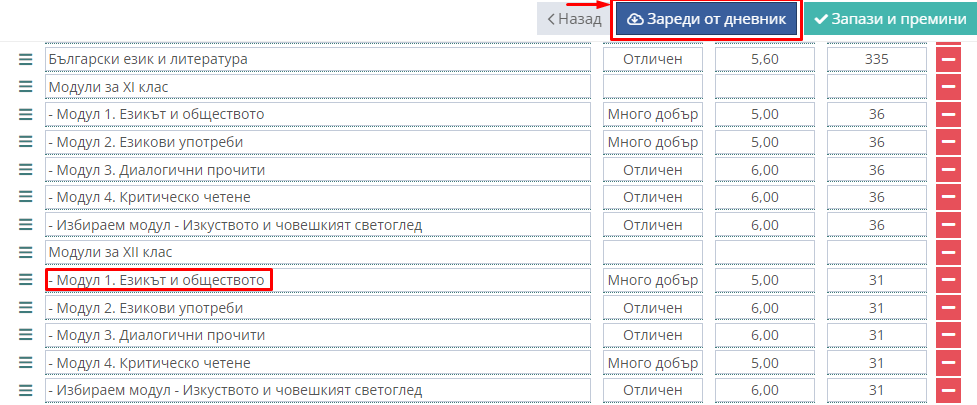
Task: Grab the drag handle for Модули за XII клас
Action: click(x=25, y=252)
